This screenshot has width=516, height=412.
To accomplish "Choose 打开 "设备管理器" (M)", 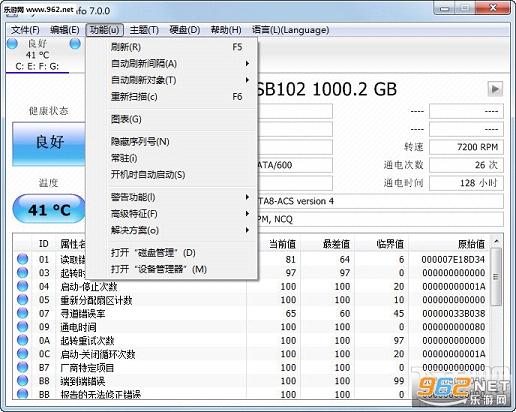I will (171, 269).
